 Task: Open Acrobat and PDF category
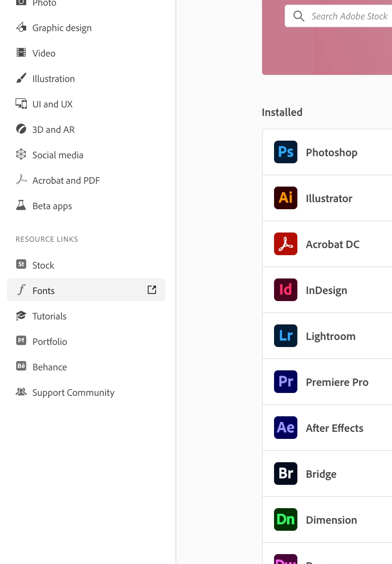pyautogui.click(x=86, y=180)
